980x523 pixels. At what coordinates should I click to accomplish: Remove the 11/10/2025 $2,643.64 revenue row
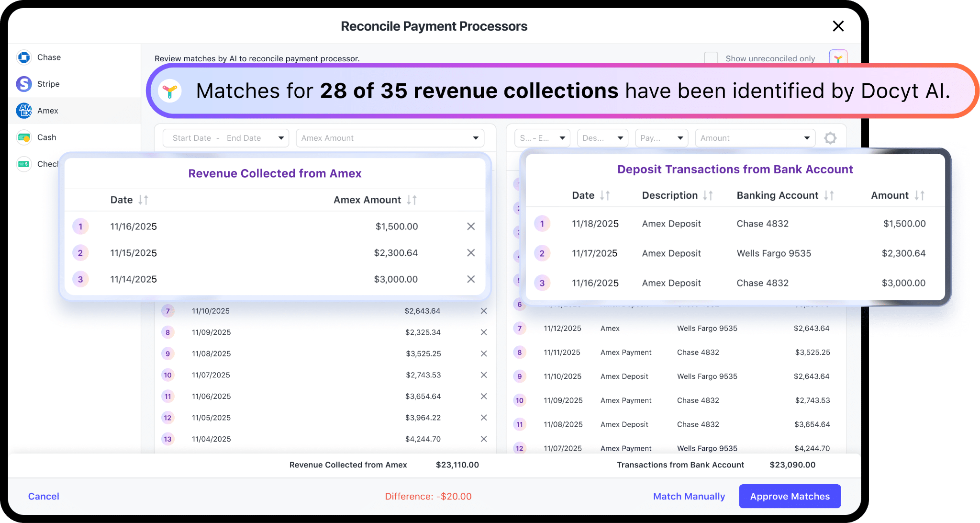pos(484,311)
